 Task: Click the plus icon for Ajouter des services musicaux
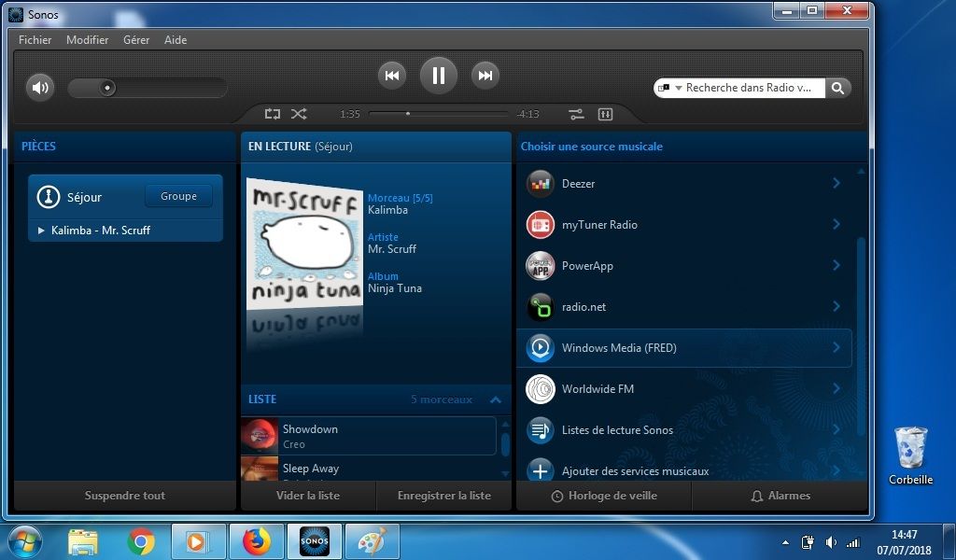tap(541, 471)
